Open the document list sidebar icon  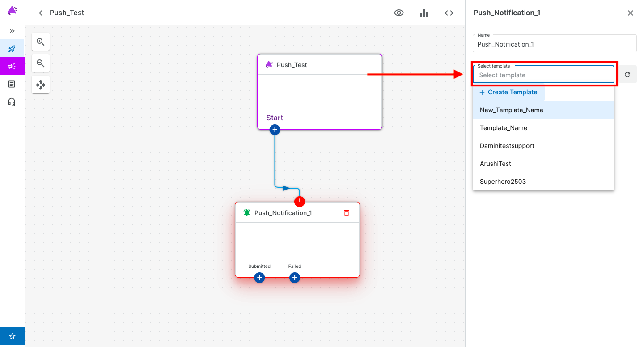(12, 84)
